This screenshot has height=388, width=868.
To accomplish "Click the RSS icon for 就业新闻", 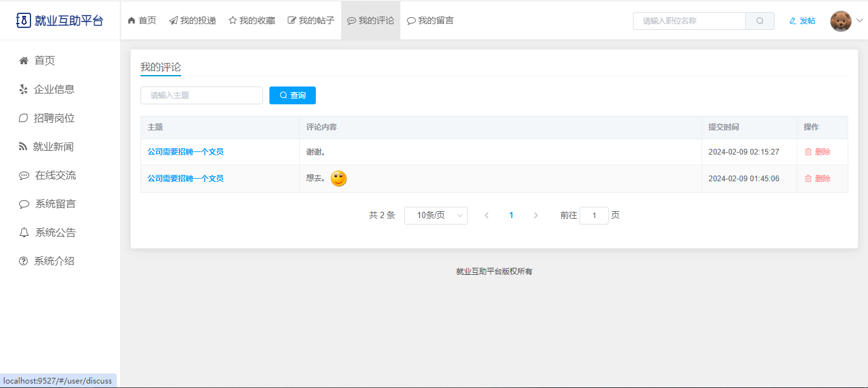I will coord(24,146).
